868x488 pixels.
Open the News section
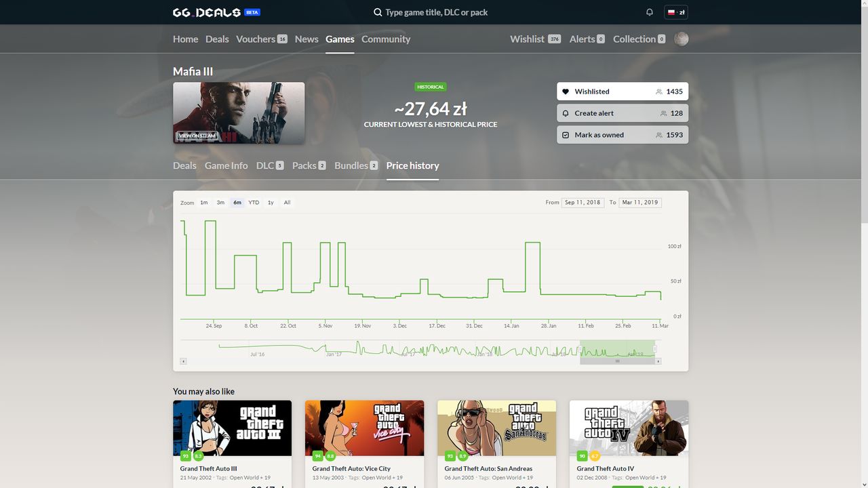point(307,39)
